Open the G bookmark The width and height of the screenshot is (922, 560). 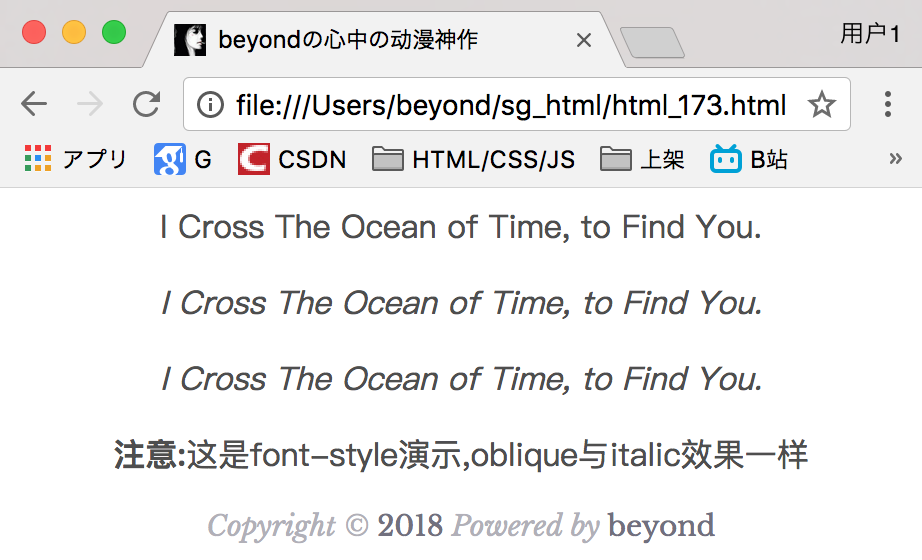pyautogui.click(x=183, y=158)
